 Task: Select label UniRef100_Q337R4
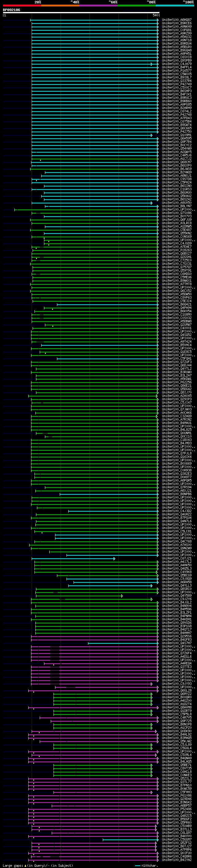coord(177,81)
